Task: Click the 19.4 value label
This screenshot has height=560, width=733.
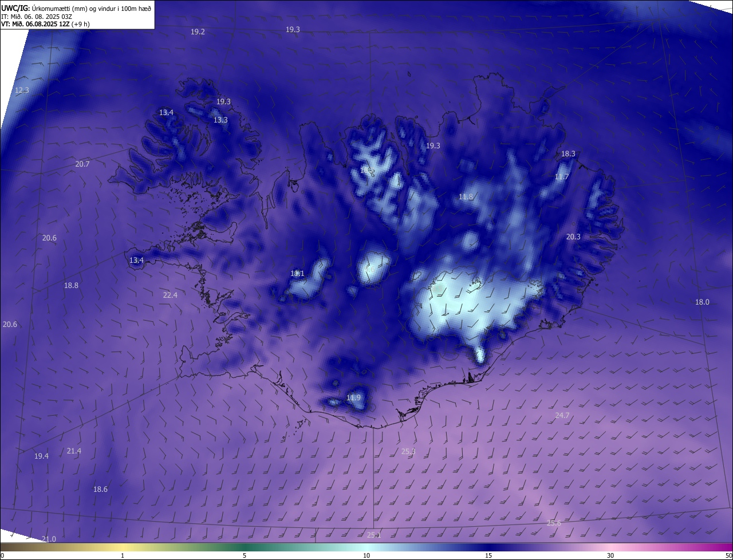Action: (41, 456)
